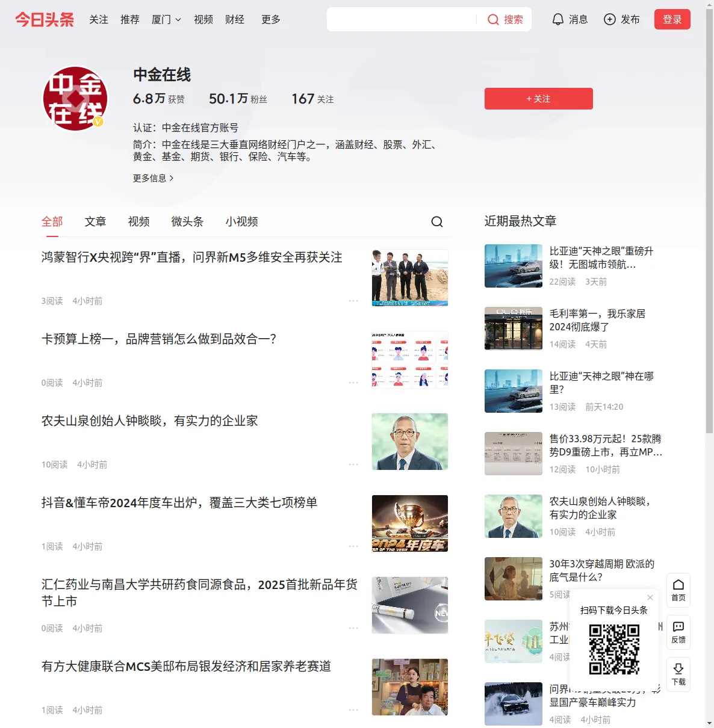Screen dimensions: 714x728
Task: Click the 发布 plus icon
Action: click(x=610, y=20)
